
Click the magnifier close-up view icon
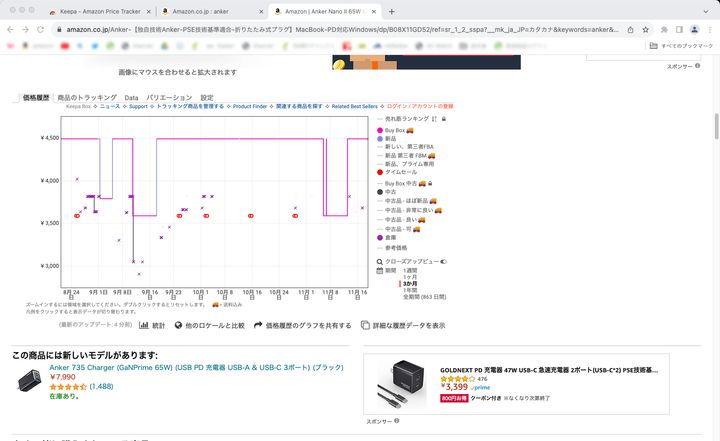click(378, 261)
